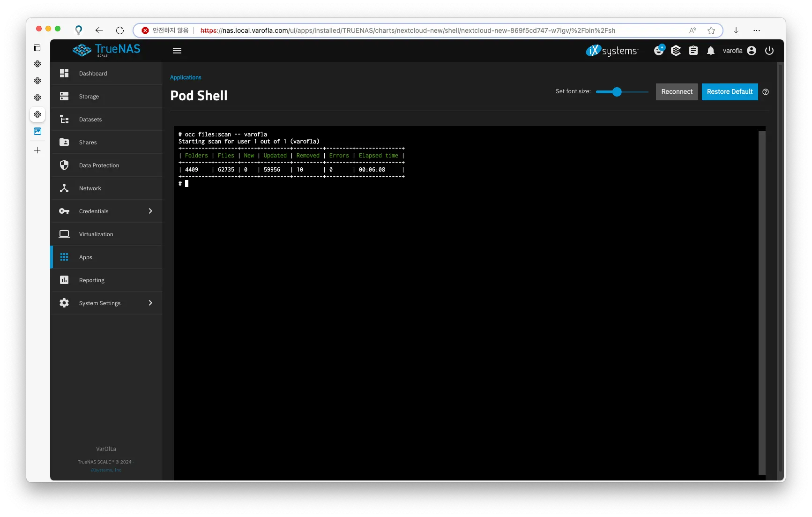Click the 'occ files:scan -- varofla' command line
This screenshot has width=812, height=517.
[x=223, y=135]
